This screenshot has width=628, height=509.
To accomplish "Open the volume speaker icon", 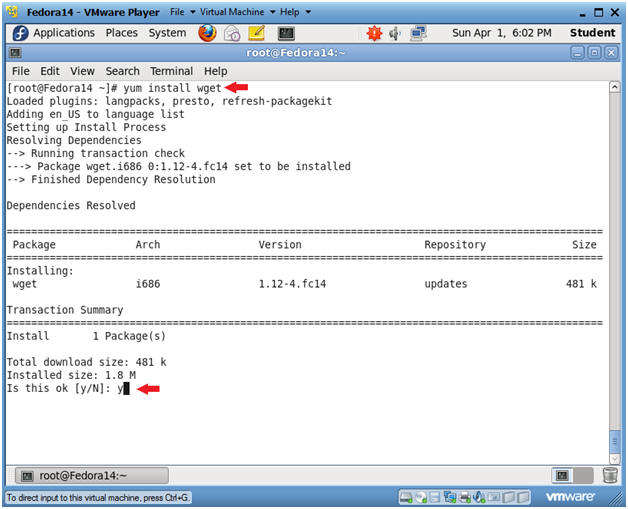I will point(395,34).
